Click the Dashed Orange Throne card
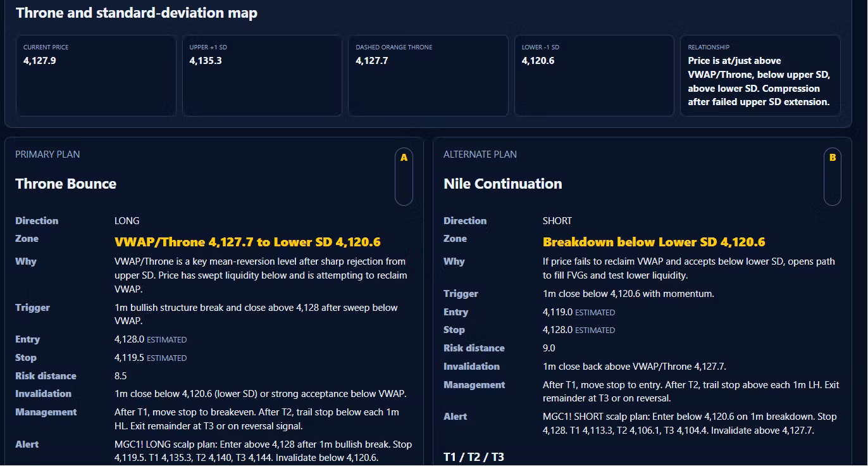 (428, 75)
